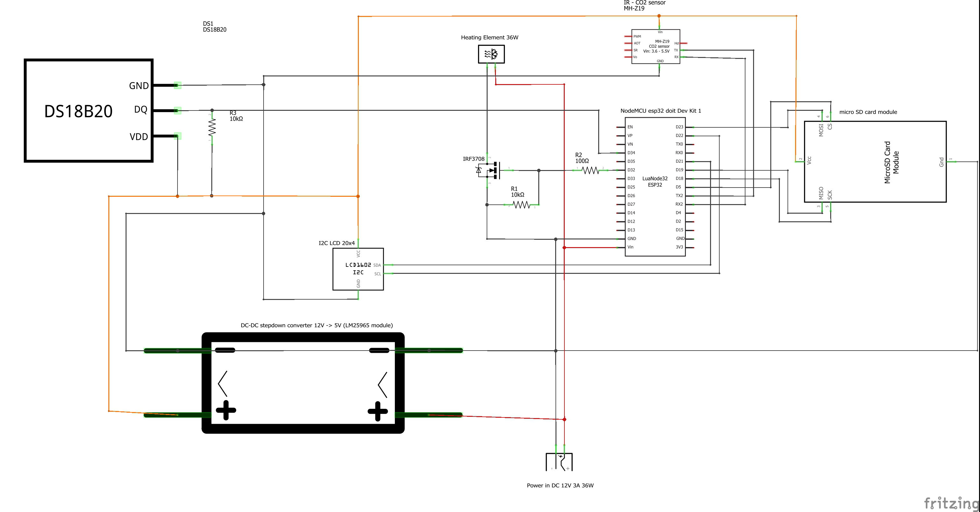Viewport: 980px width, 512px height.
Task: Click the LuaNode32 ESP32 board block
Action: 655,187
